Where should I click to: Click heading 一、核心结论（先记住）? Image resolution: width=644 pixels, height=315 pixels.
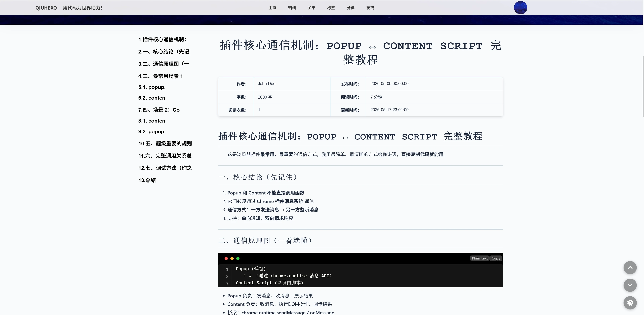[x=258, y=177]
